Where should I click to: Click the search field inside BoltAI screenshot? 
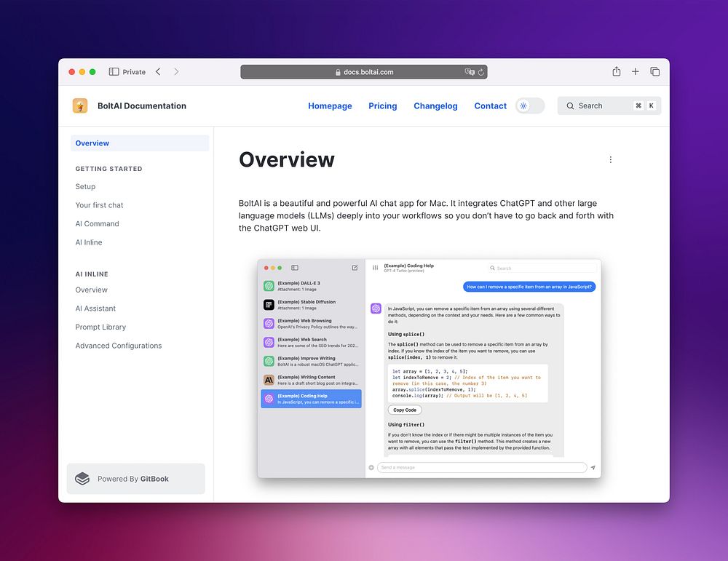[x=542, y=268]
